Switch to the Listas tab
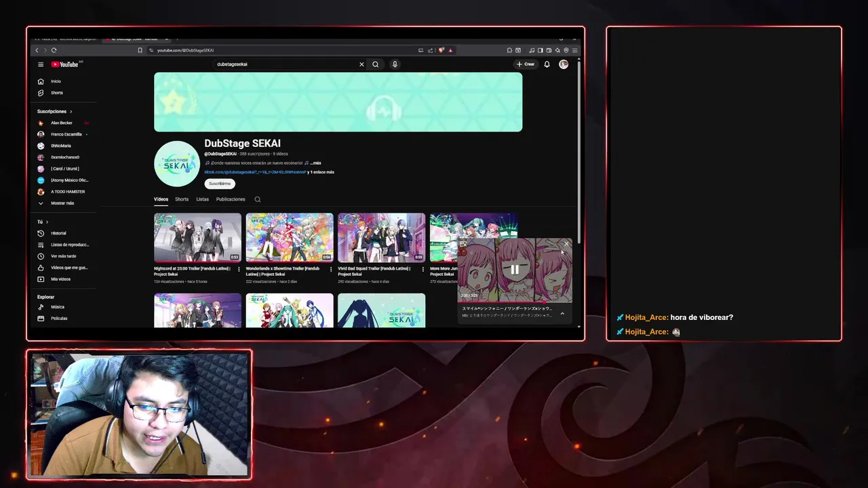The image size is (868, 488). (202, 199)
